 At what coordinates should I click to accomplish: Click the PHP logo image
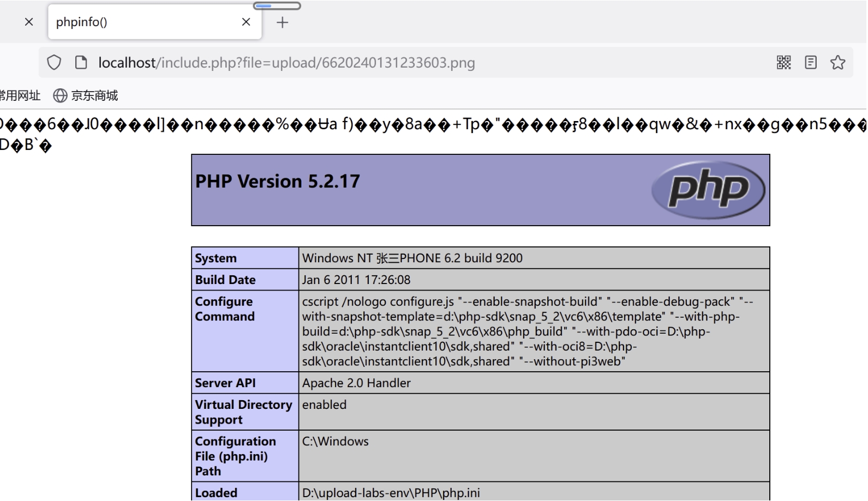coord(708,189)
